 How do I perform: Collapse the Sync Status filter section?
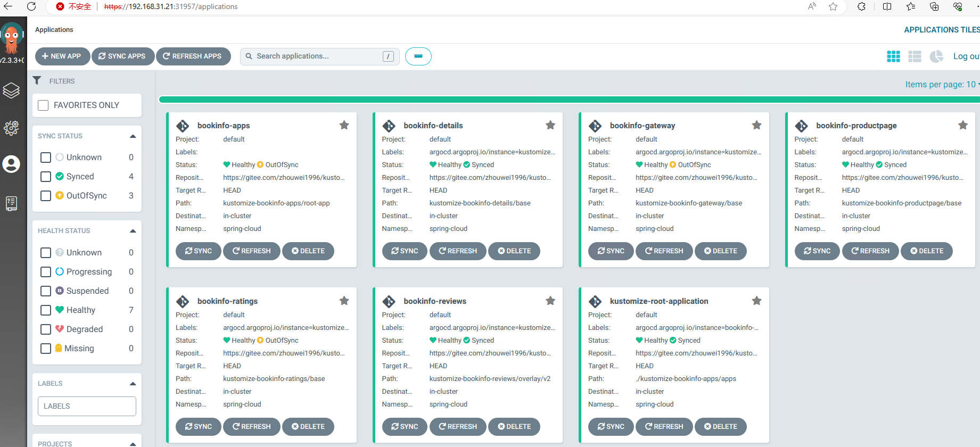[x=133, y=136]
